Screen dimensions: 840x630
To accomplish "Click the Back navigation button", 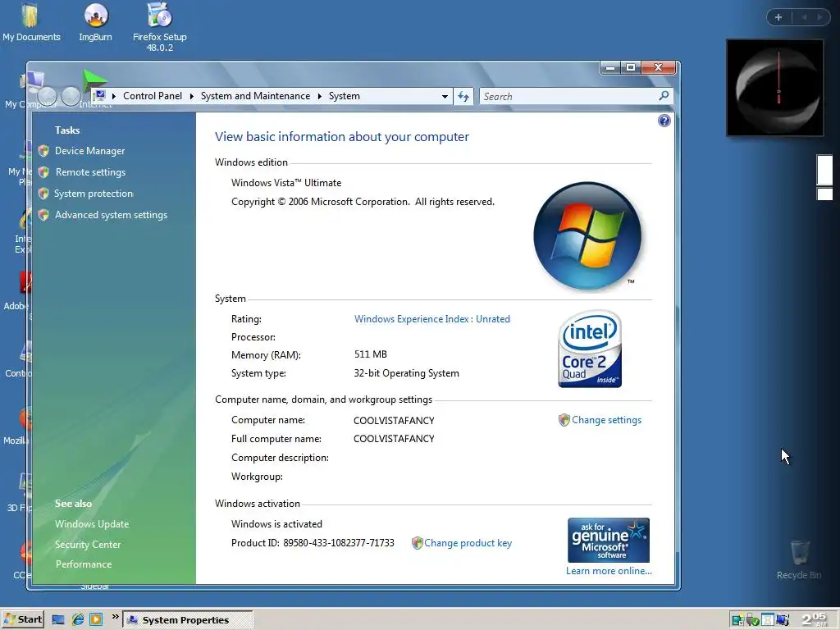I will pos(47,97).
